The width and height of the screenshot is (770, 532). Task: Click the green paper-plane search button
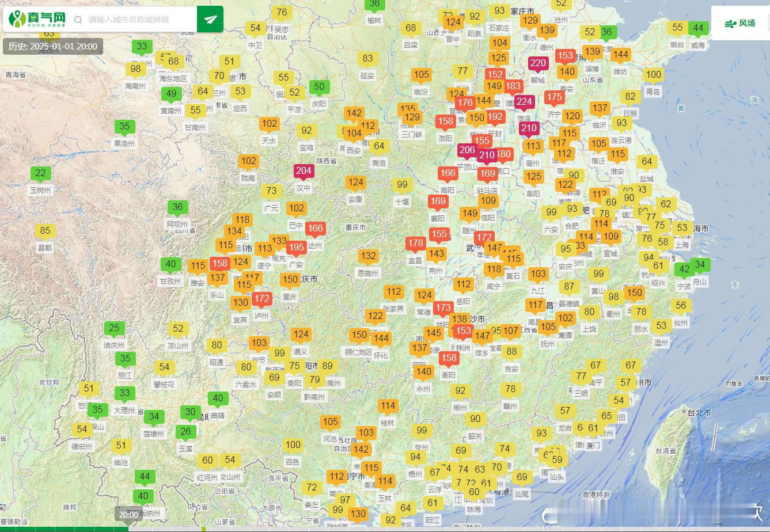[210, 20]
